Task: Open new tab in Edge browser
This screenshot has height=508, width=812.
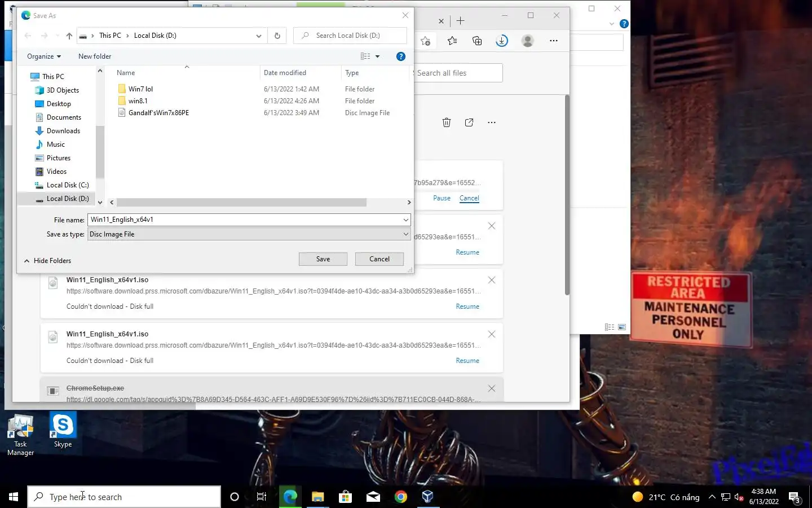Action: coord(460,21)
